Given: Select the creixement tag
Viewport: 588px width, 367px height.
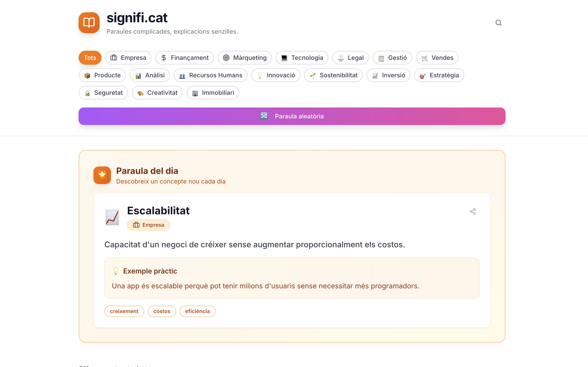Looking at the screenshot, I should pos(124,311).
